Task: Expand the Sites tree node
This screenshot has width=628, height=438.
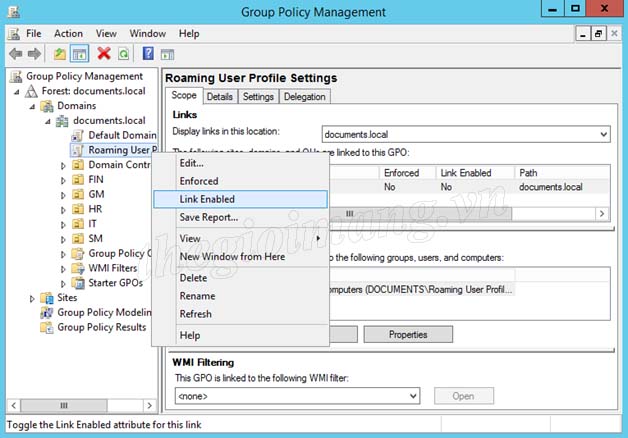Action: point(32,299)
